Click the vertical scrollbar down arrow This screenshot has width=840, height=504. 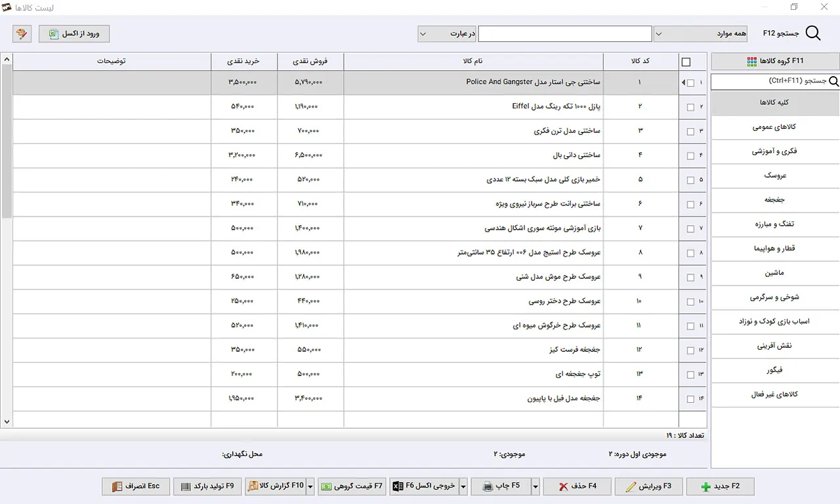(7, 422)
